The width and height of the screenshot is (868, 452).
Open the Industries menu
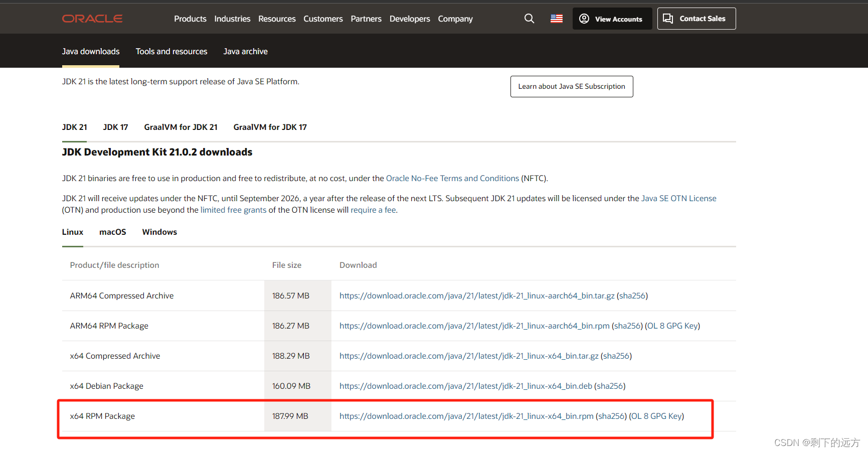tap(232, 19)
